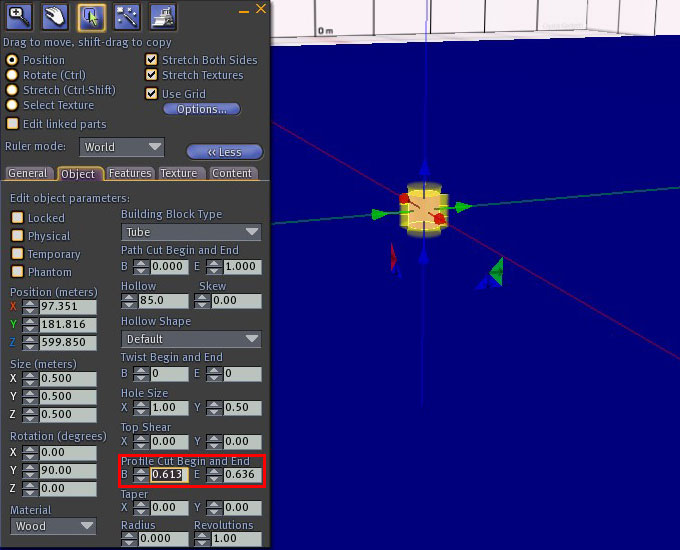This screenshot has height=550, width=680.
Task: Click the Revolutions field 1.00
Action: pos(236,539)
